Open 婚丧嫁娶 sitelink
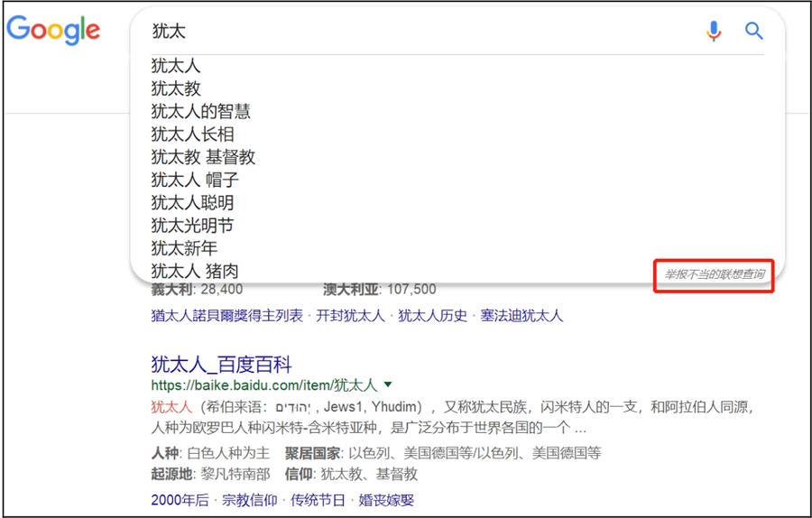Viewport: 812px width, 518px height. pyautogui.click(x=386, y=500)
